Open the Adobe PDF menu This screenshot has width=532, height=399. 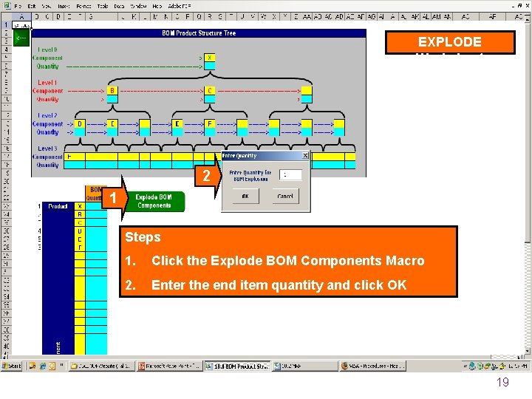(x=180, y=6)
